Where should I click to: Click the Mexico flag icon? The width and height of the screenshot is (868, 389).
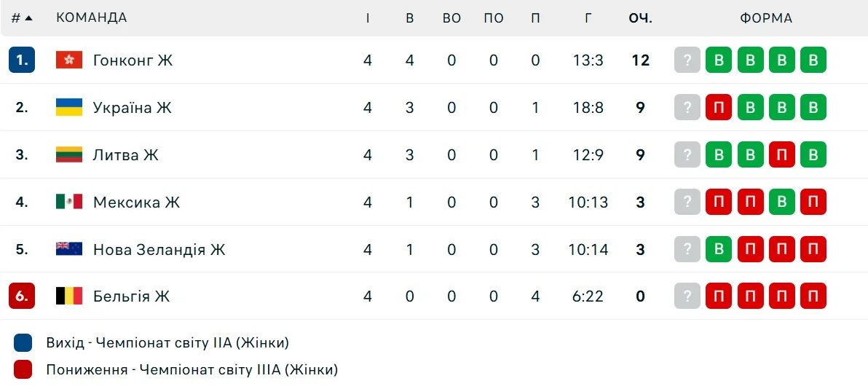[69, 202]
